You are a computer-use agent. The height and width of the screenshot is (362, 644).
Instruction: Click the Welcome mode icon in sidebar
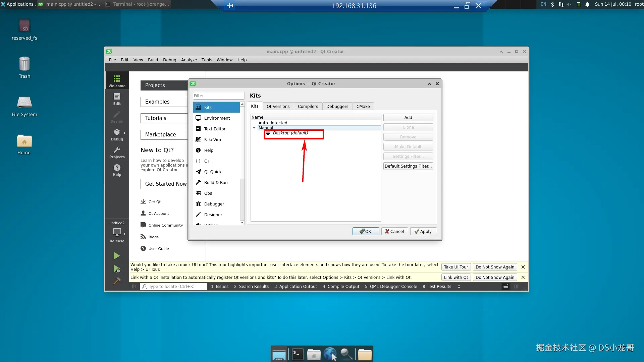point(117,81)
